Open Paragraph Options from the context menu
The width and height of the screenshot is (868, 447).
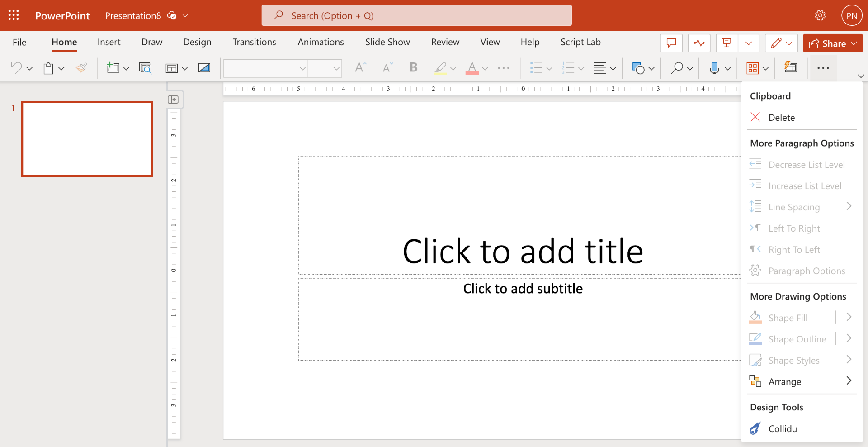click(807, 271)
